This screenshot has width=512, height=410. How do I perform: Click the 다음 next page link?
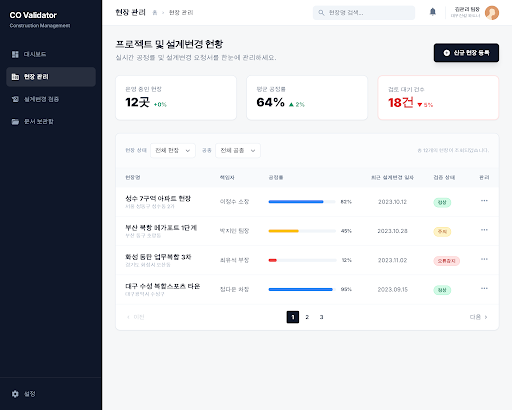(478, 317)
